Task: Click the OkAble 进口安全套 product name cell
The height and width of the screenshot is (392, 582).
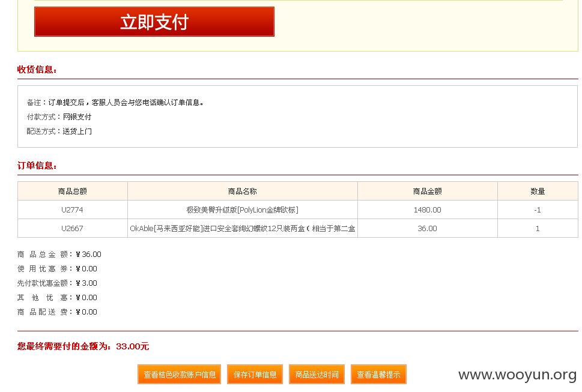Action: click(243, 229)
